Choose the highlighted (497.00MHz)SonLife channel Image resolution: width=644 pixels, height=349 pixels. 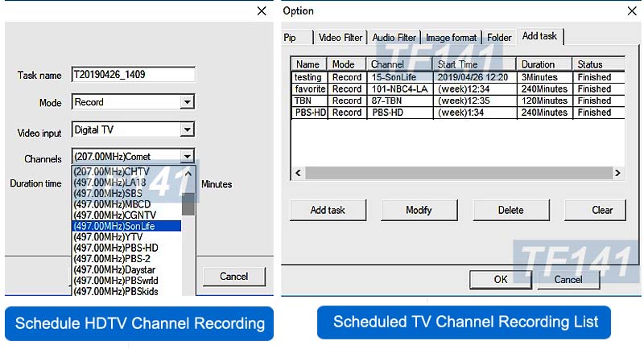point(126,226)
